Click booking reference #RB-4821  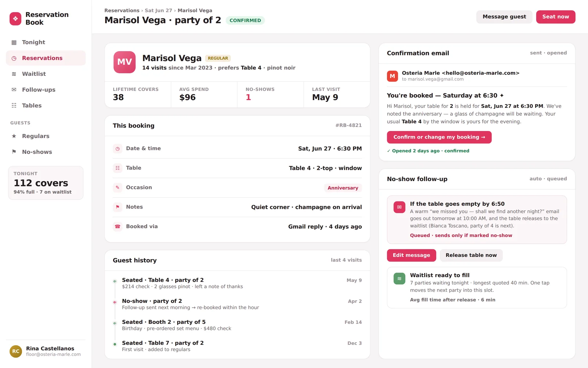click(348, 125)
